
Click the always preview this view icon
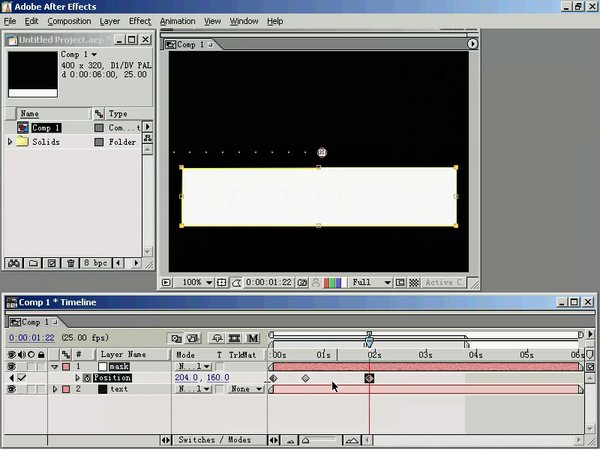click(x=166, y=283)
